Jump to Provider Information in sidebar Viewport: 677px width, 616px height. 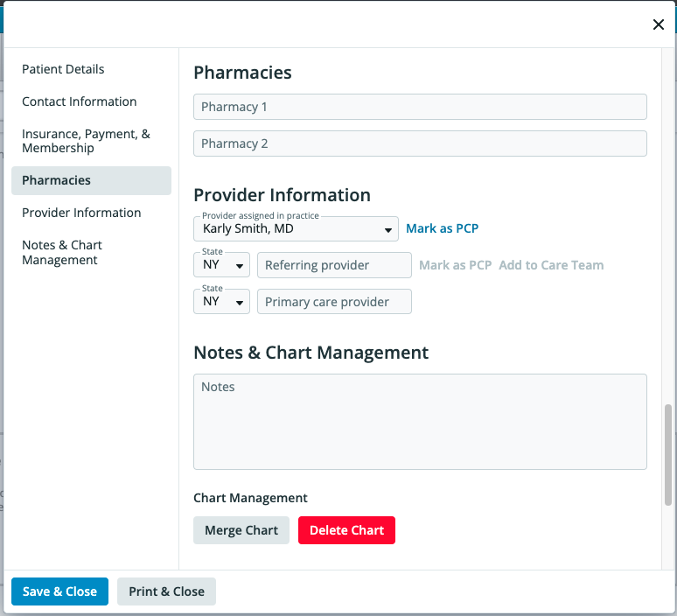pyautogui.click(x=81, y=213)
